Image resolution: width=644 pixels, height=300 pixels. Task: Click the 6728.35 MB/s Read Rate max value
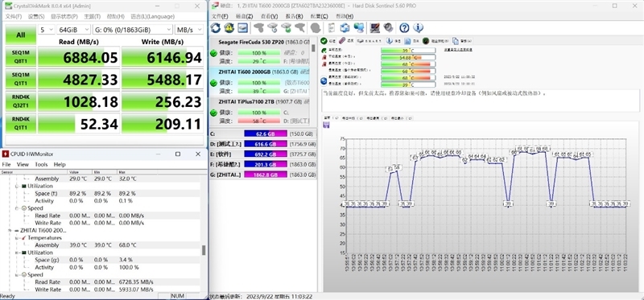pyautogui.click(x=136, y=282)
